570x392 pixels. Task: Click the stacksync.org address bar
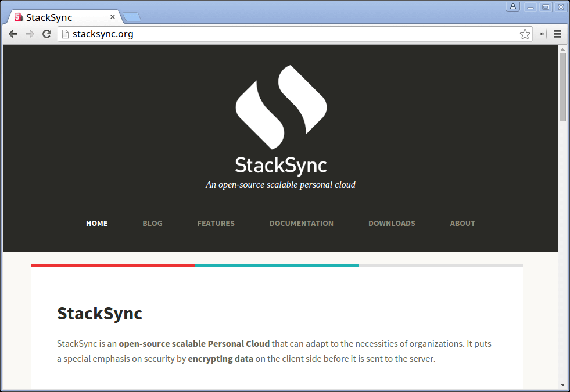(x=295, y=34)
